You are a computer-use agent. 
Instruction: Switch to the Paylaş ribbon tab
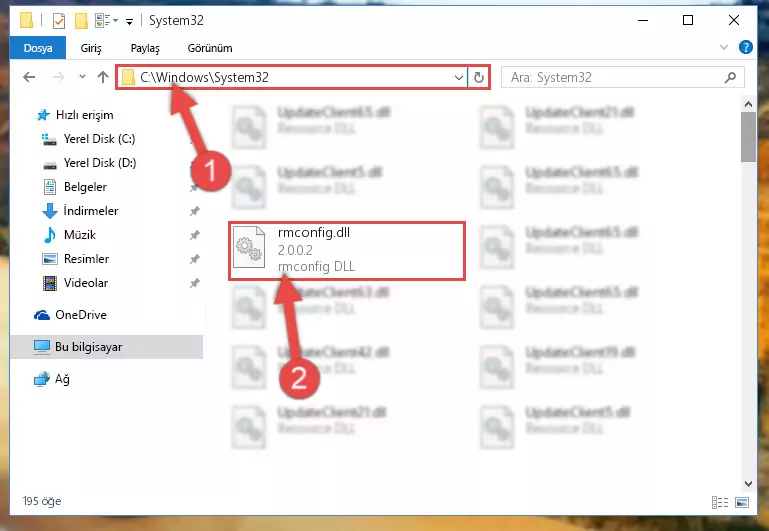(x=145, y=48)
